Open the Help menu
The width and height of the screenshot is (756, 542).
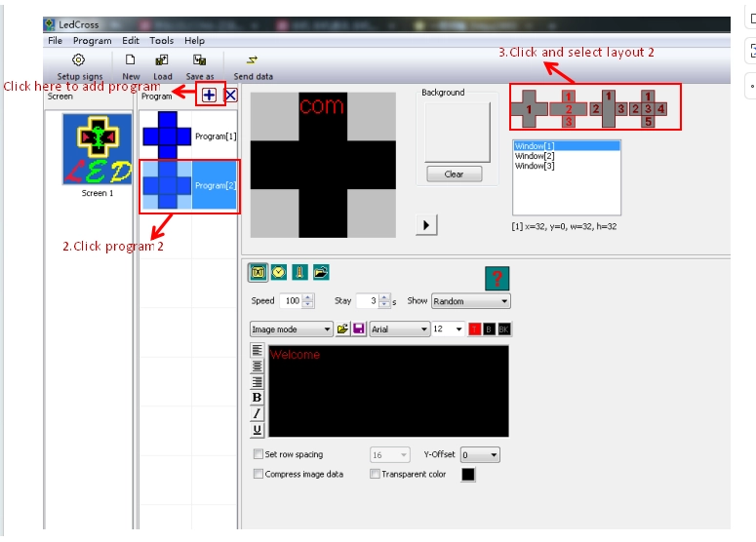tap(194, 41)
